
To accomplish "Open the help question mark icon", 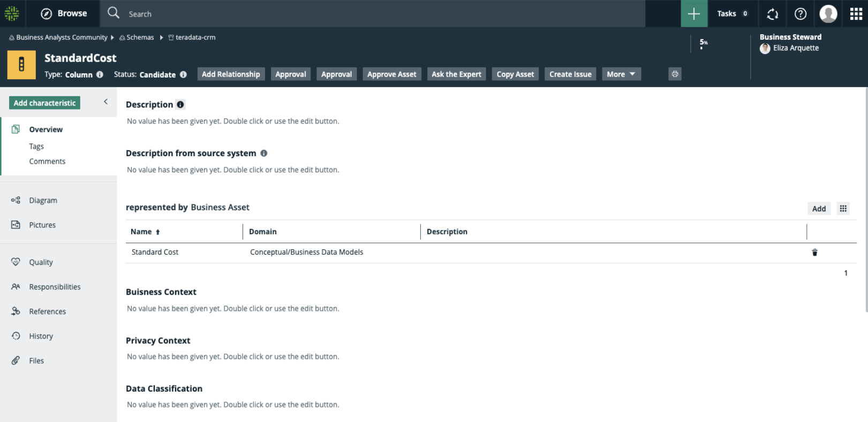I will point(800,14).
